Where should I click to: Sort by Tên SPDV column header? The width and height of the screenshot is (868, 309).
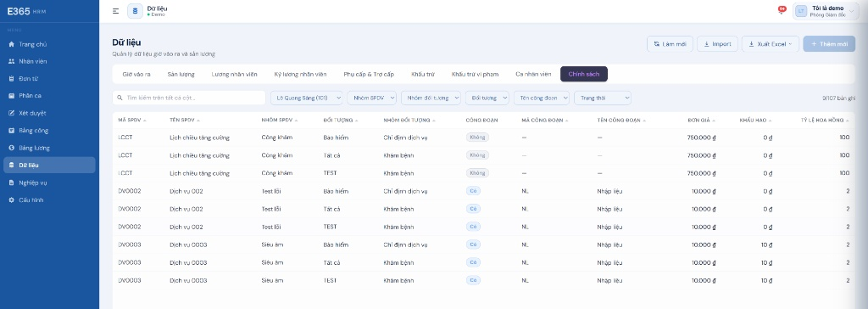[184, 120]
